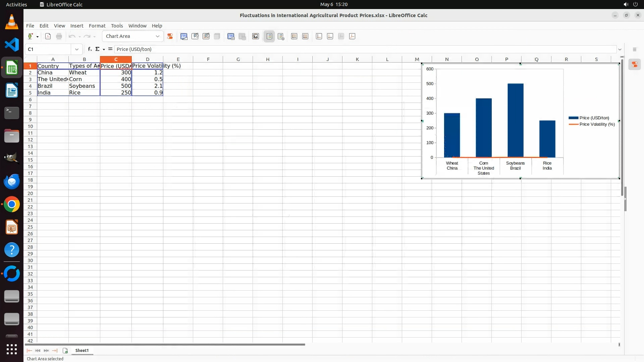This screenshot has width=644, height=362.
Task: Open the Format menu
Action: point(97,26)
